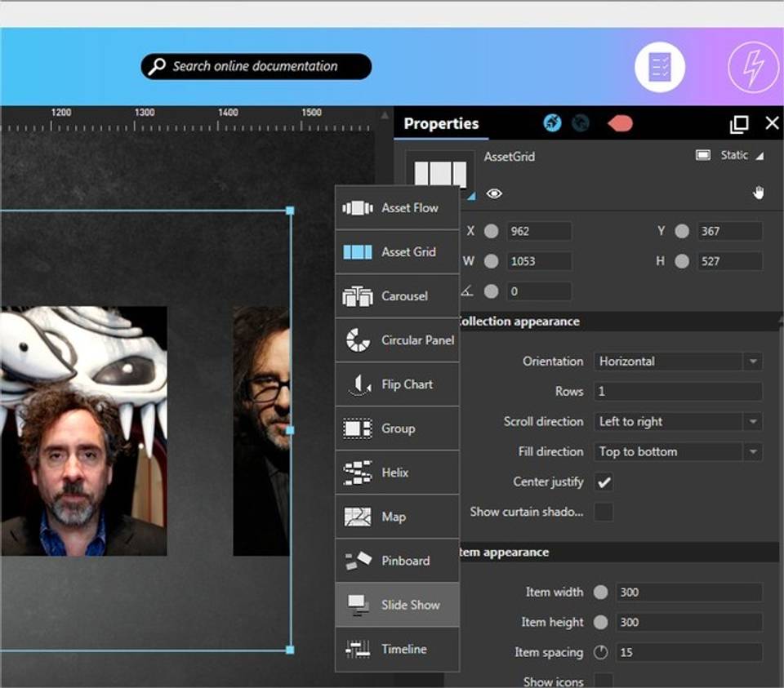Image resolution: width=784 pixels, height=688 pixels.
Task: Click the hand icon in Properties panel
Action: click(758, 193)
